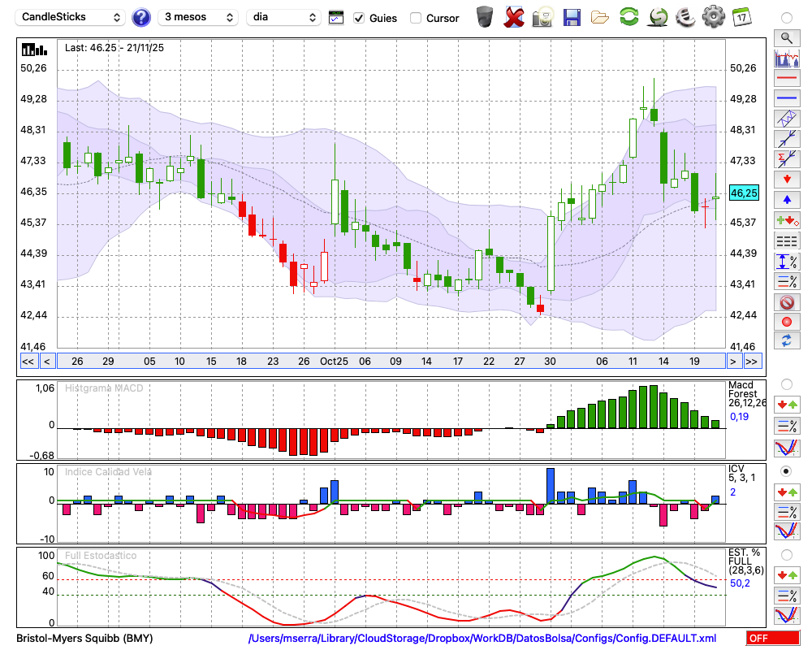Open the CandleSticks chart type dropdown
The width and height of the screenshot is (812, 650).
71,17
